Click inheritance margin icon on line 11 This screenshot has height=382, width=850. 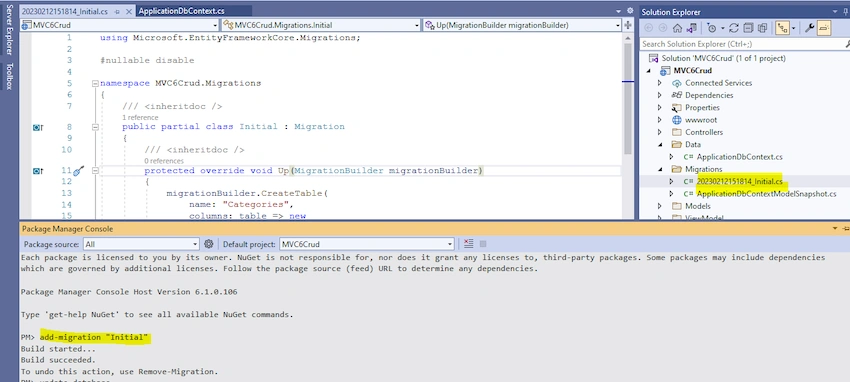[x=38, y=171]
